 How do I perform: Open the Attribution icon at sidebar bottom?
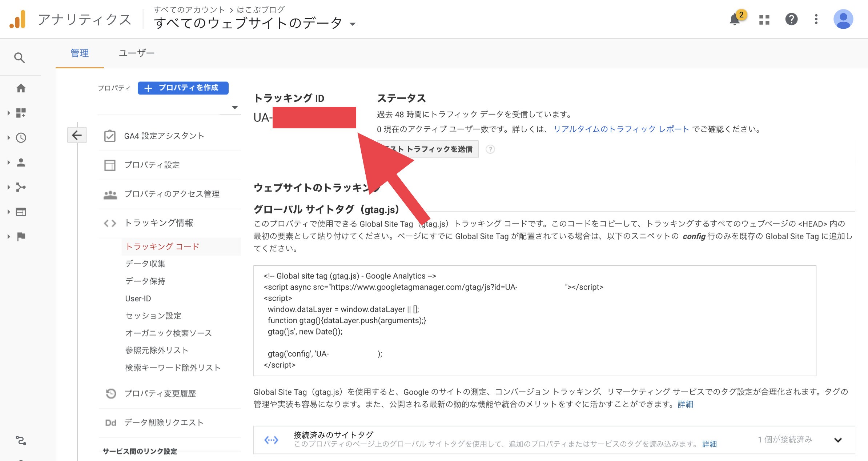pos(21,441)
